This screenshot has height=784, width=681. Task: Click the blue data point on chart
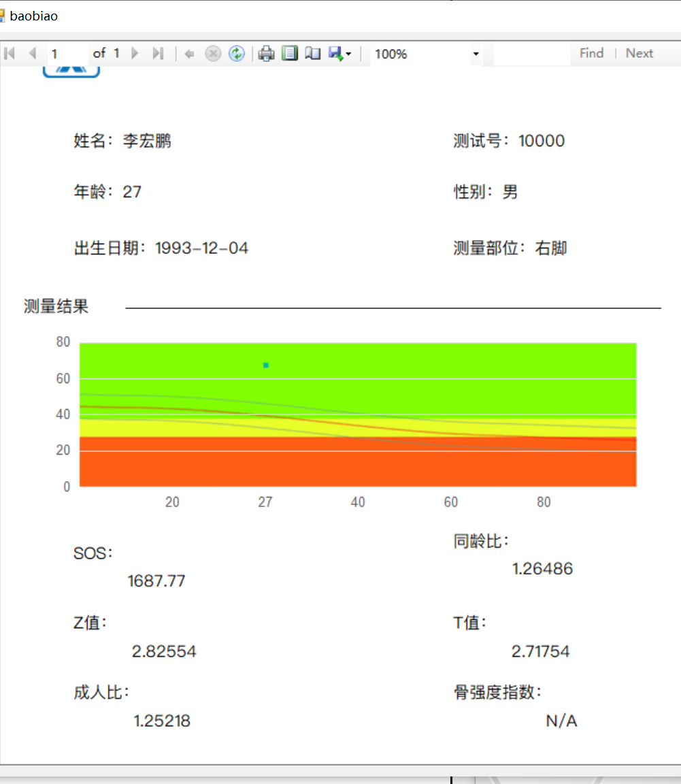(266, 365)
